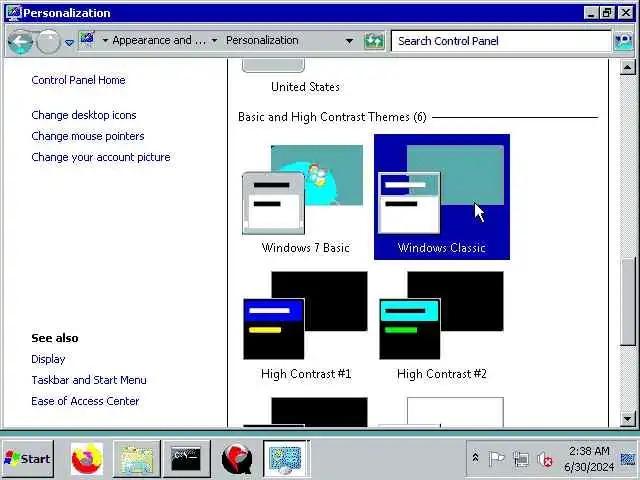This screenshot has height=480, width=640.
Task: Click the Control Panel icon in address bar
Action: click(x=87, y=40)
